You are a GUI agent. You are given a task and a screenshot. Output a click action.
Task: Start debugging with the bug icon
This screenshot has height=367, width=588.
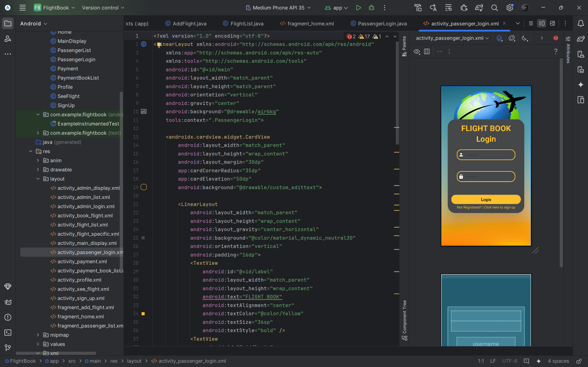point(371,8)
